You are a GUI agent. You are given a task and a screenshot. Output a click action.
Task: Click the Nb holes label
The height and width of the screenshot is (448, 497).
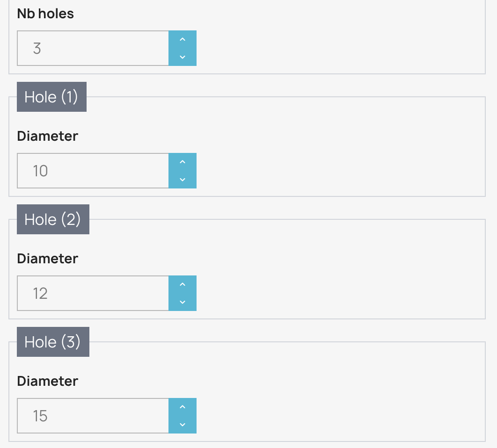[45, 14]
